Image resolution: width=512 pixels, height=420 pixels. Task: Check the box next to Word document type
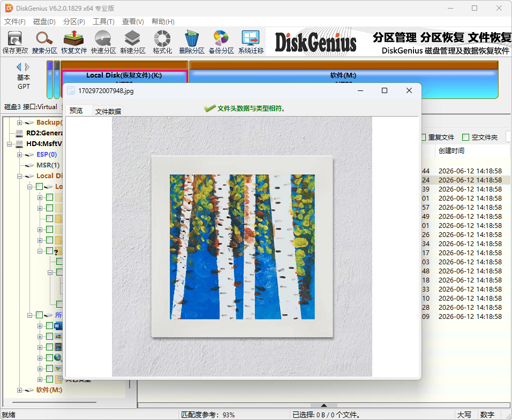pos(49,326)
